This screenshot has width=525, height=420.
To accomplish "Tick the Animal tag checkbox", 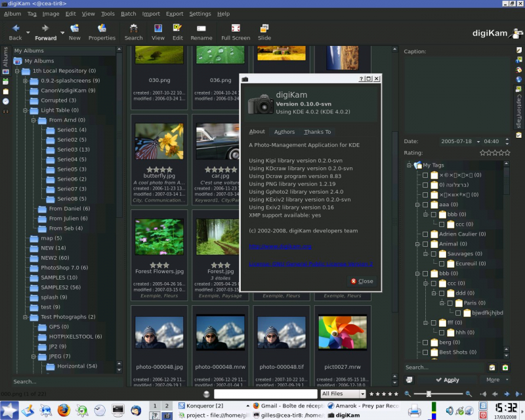I will [x=425, y=243].
